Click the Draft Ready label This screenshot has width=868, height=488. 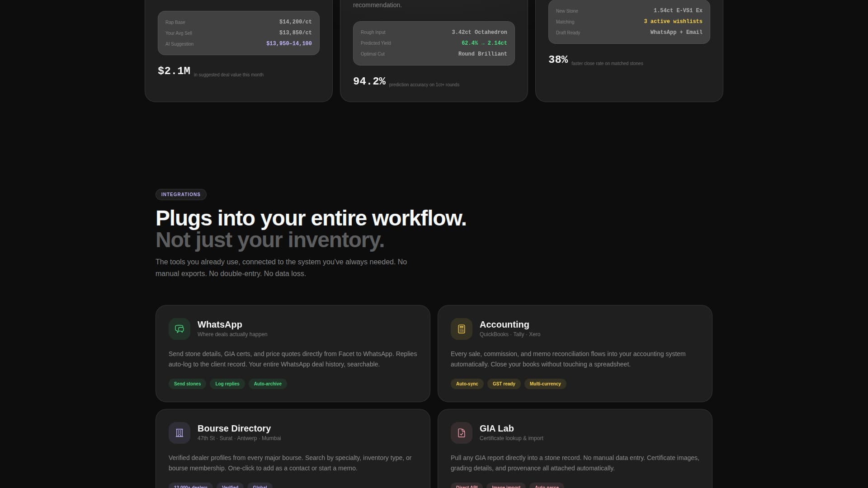(568, 33)
